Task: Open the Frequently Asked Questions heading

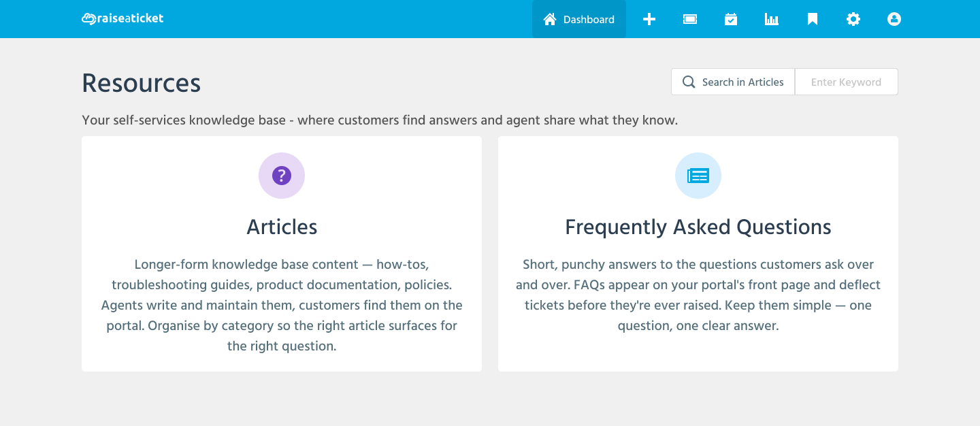Action: pyautogui.click(x=698, y=227)
